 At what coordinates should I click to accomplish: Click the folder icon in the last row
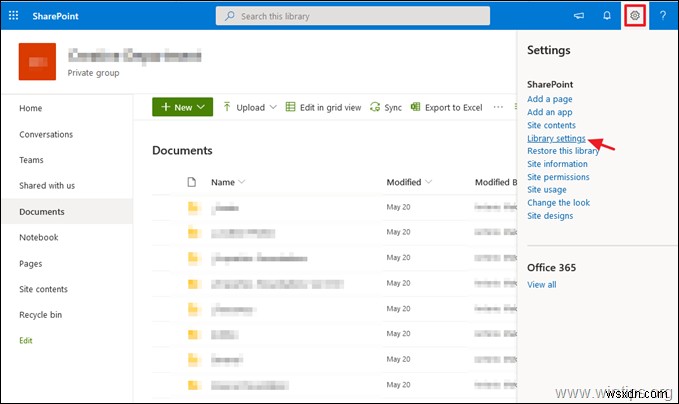(193, 385)
